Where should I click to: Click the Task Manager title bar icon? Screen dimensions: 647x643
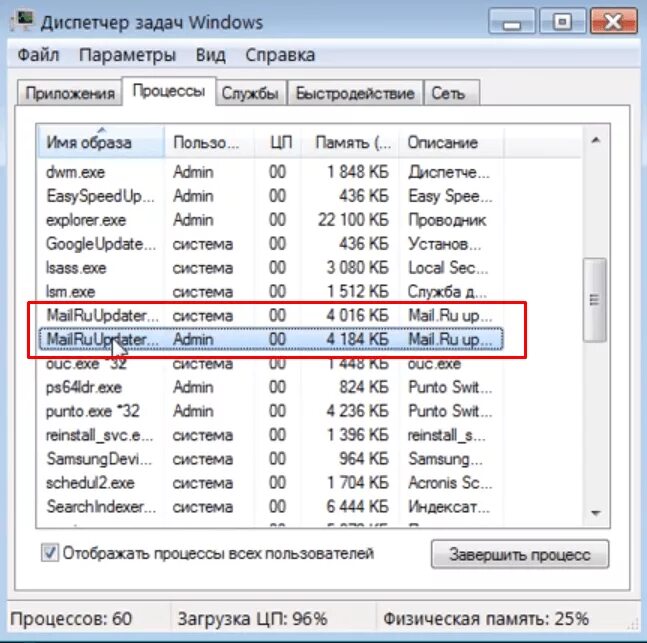click(23, 20)
